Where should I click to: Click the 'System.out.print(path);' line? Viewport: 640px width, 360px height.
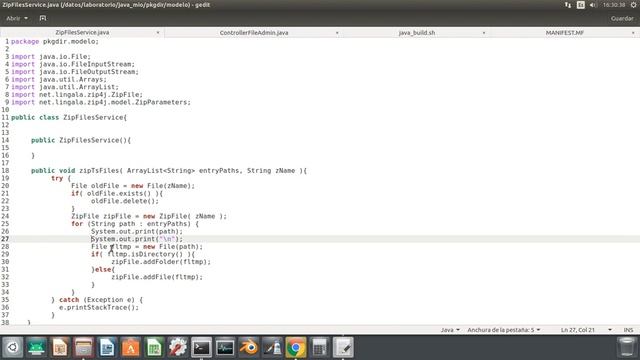(137, 231)
